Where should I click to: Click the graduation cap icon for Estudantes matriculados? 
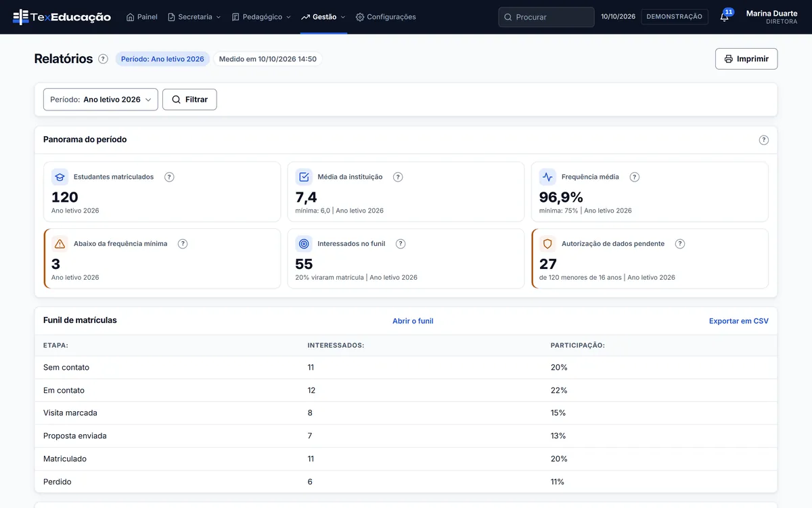point(60,177)
